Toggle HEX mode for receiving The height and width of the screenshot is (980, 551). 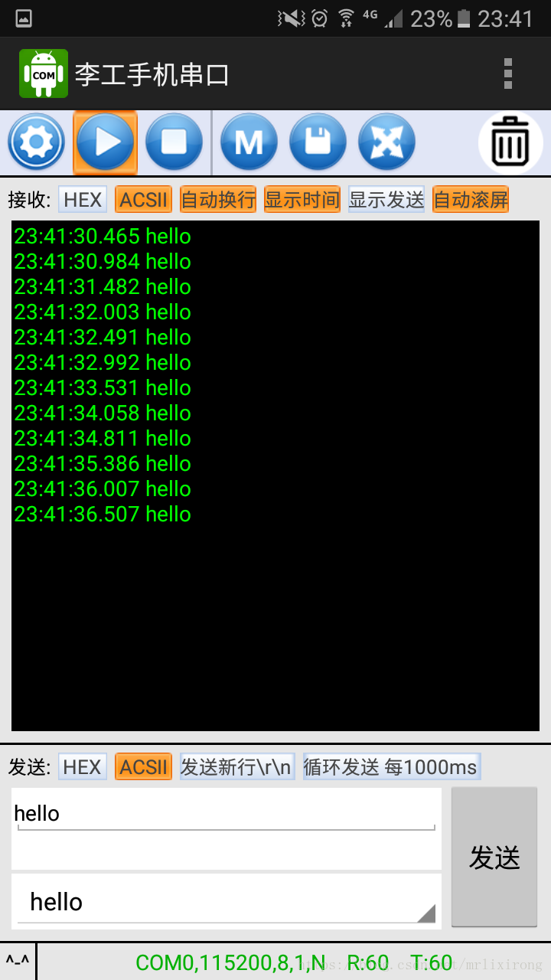click(83, 200)
